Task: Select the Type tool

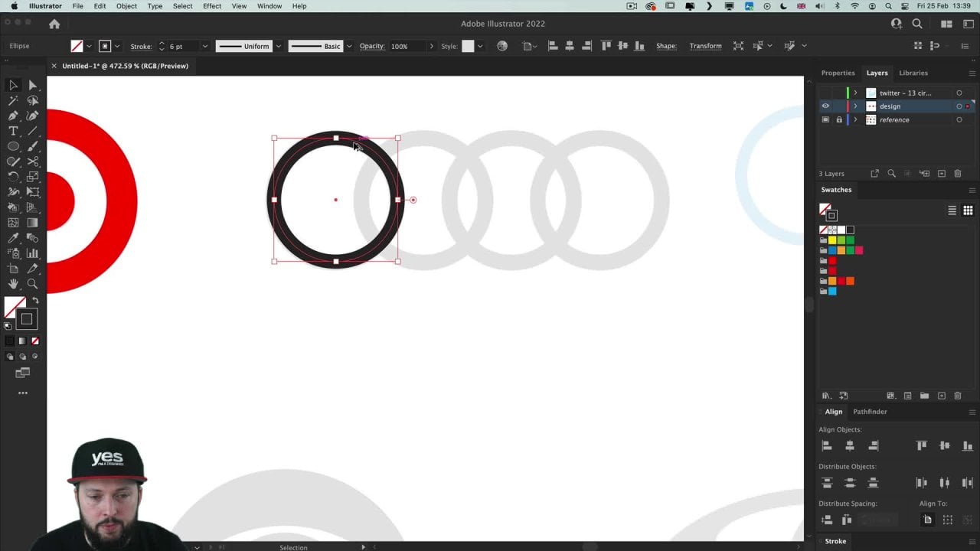Action: coord(13,131)
